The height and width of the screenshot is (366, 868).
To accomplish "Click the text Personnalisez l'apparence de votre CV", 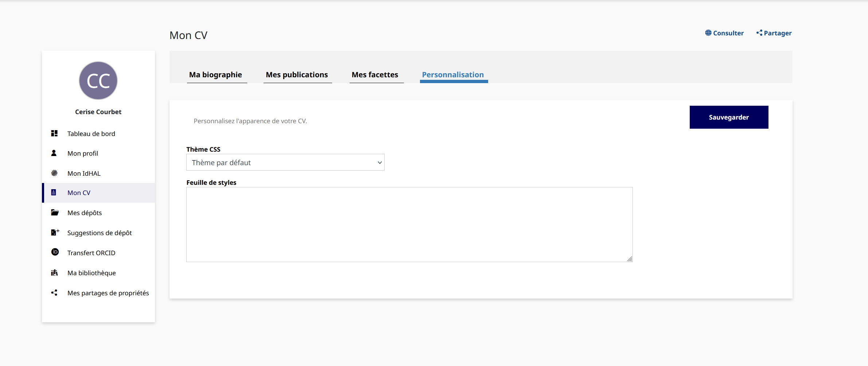I will [250, 121].
